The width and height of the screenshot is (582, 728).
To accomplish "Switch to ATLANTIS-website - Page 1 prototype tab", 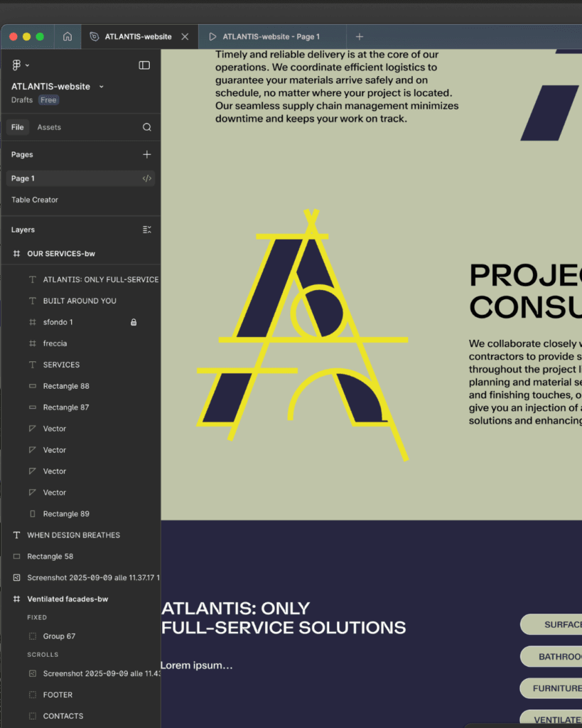I will 270,37.
